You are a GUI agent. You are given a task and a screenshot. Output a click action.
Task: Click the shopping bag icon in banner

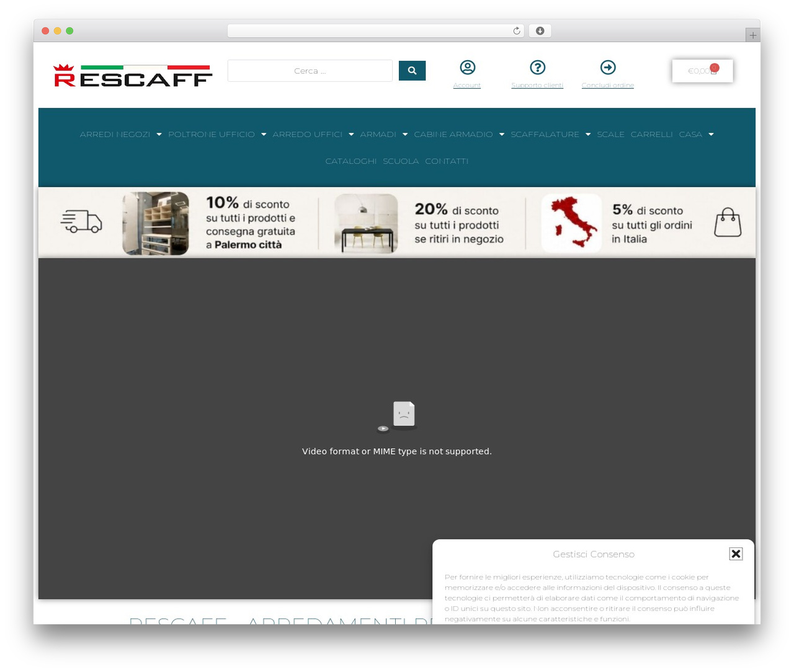728,222
